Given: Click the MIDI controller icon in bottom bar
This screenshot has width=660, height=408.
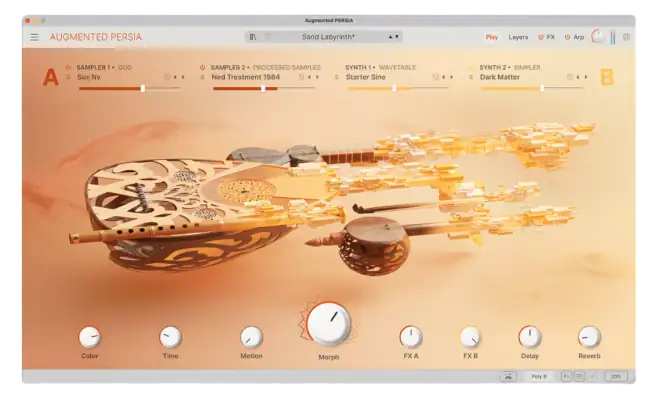Looking at the screenshot, I should point(508,376).
